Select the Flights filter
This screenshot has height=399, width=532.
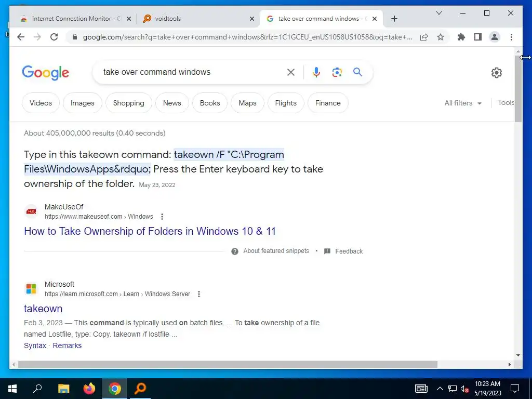[286, 103]
